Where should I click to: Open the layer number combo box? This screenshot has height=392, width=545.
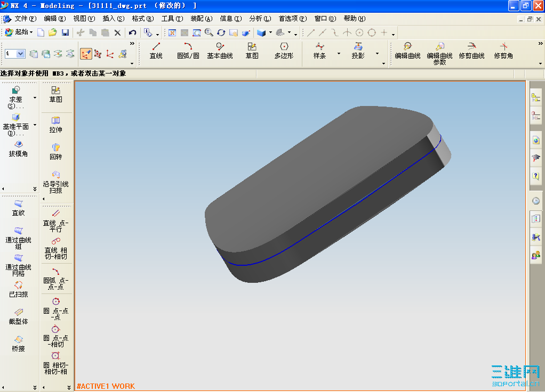(15, 54)
